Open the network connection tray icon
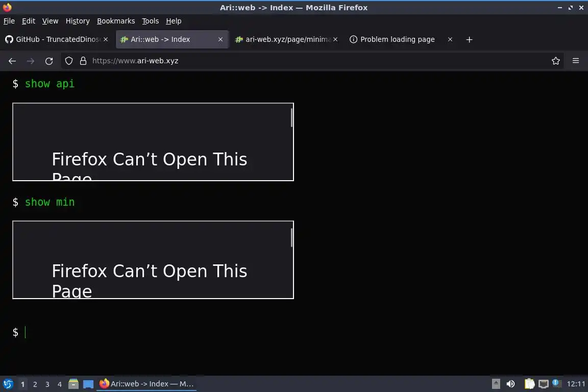588x392 pixels. [544, 384]
